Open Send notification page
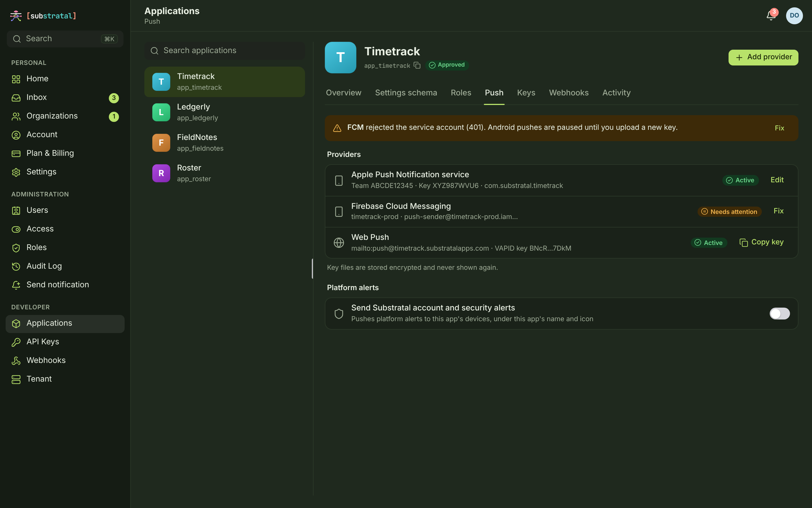 [x=65, y=285]
